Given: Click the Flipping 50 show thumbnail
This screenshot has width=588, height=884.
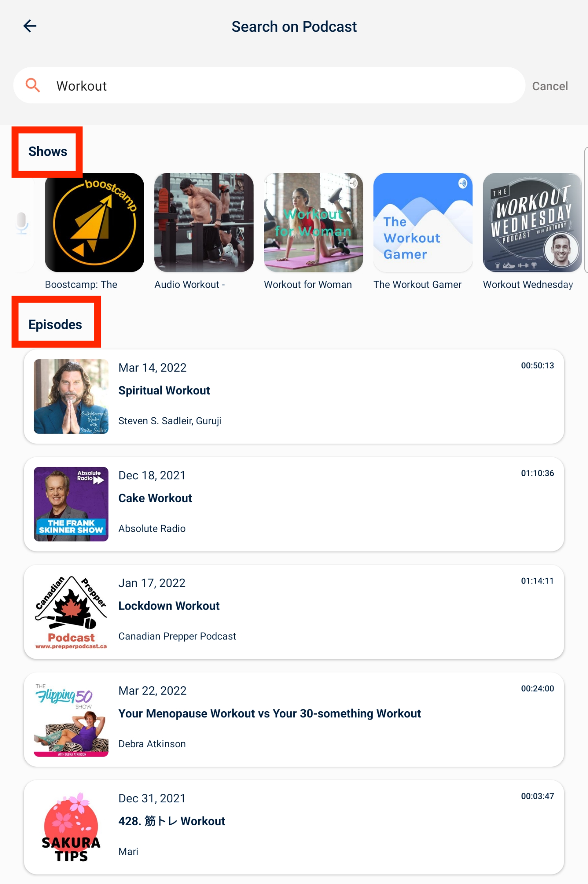Looking at the screenshot, I should [x=71, y=720].
